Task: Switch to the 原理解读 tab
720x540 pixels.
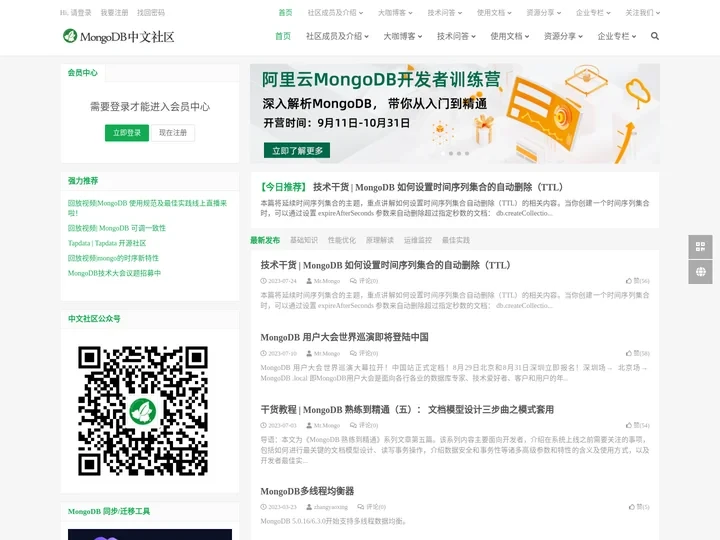Action: point(380,240)
